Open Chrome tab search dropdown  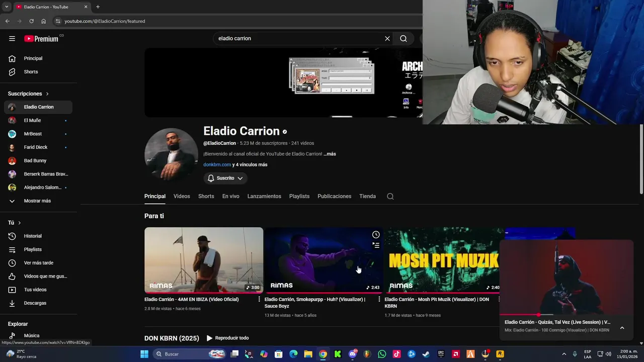click(6, 7)
